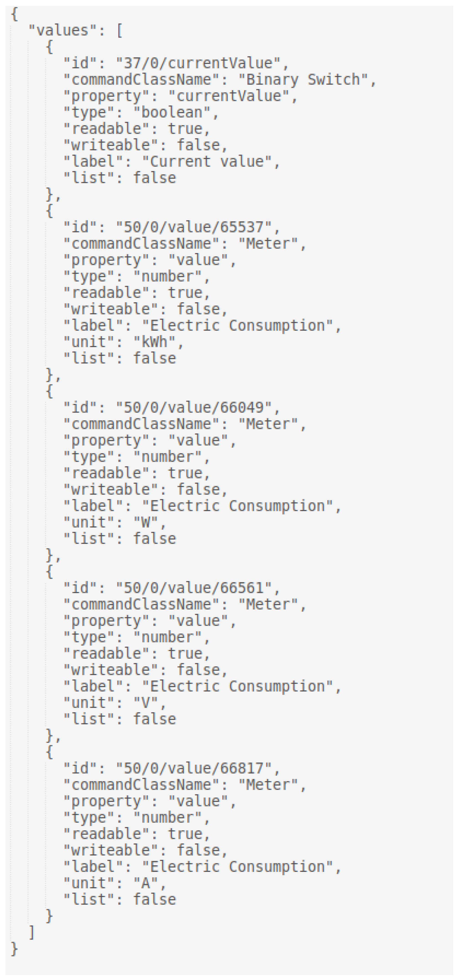
Task: Click the "boolean" type value
Action: click(x=171, y=113)
